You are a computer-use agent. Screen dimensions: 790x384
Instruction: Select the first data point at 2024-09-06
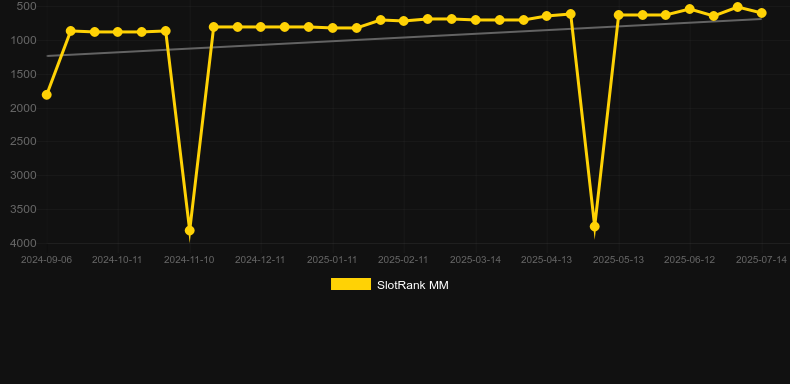[46, 95]
